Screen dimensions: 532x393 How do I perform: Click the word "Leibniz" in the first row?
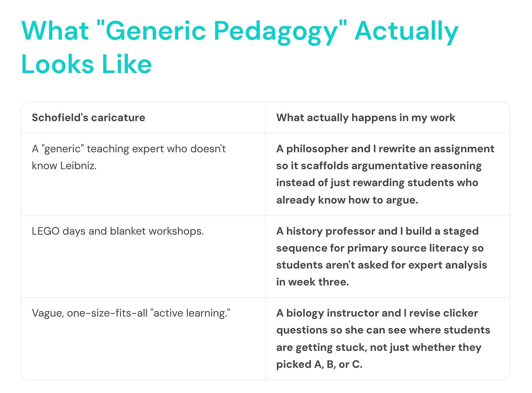(x=78, y=166)
